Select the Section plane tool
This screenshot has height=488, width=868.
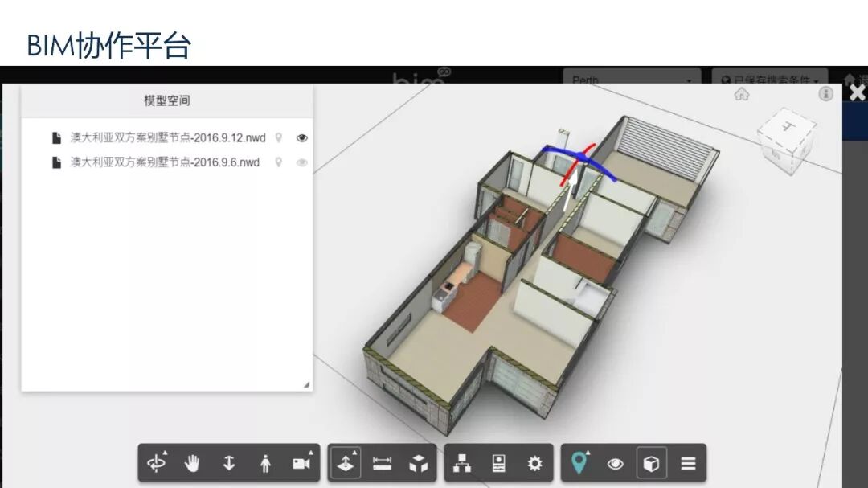point(346,462)
